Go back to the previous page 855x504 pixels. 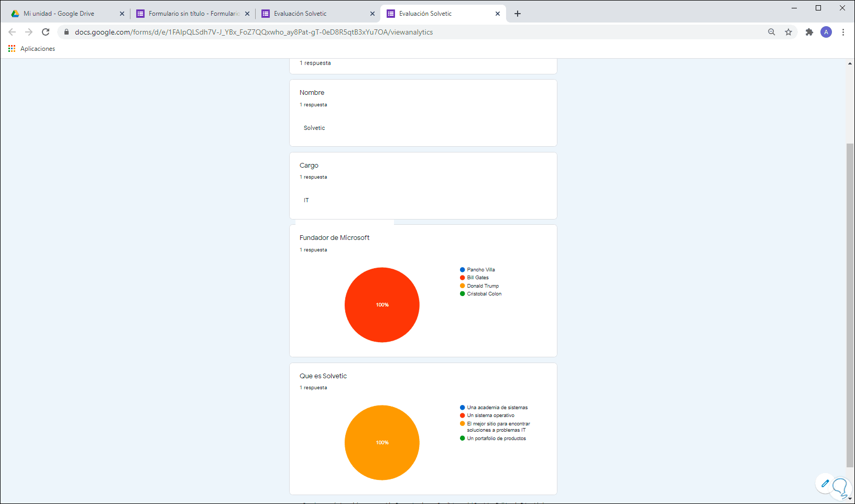coord(12,32)
